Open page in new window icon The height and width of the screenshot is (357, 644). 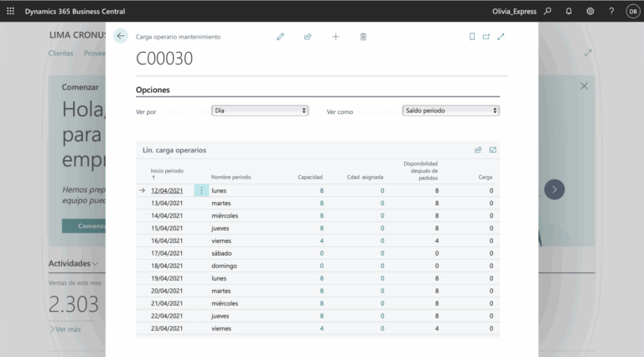(x=486, y=37)
